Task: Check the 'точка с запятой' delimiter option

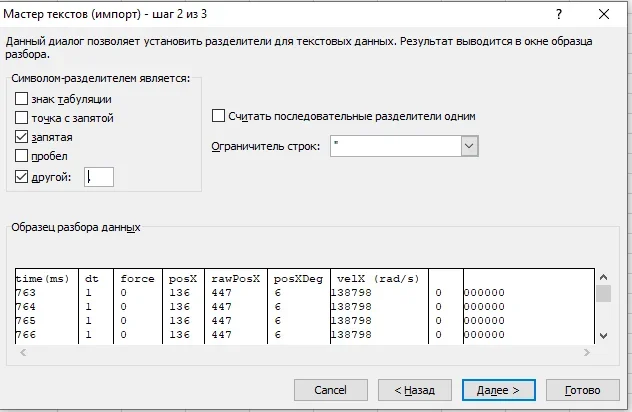Action: (23, 118)
